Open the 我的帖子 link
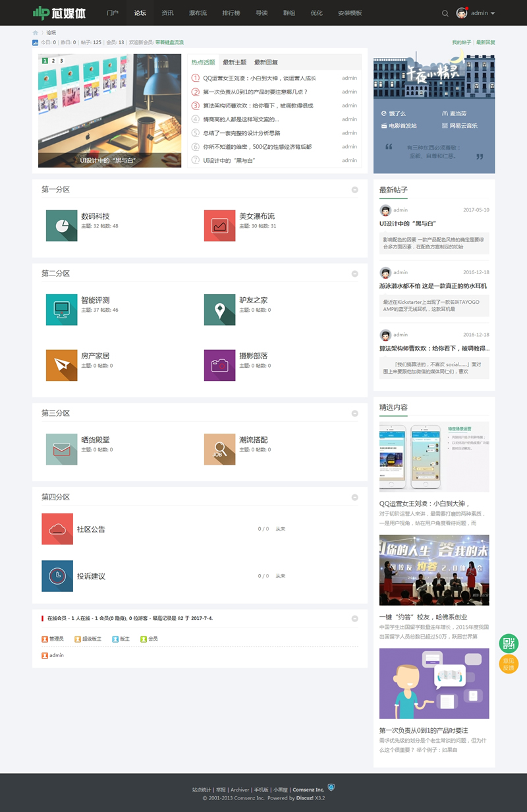Viewport: 527px width, 812px height. [461, 42]
